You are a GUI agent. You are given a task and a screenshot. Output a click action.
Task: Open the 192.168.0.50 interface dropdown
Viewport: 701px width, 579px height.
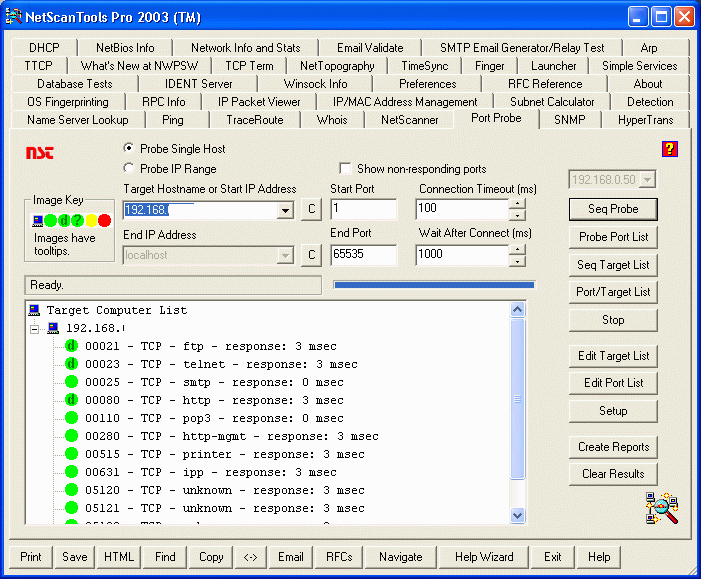pyautogui.click(x=647, y=180)
